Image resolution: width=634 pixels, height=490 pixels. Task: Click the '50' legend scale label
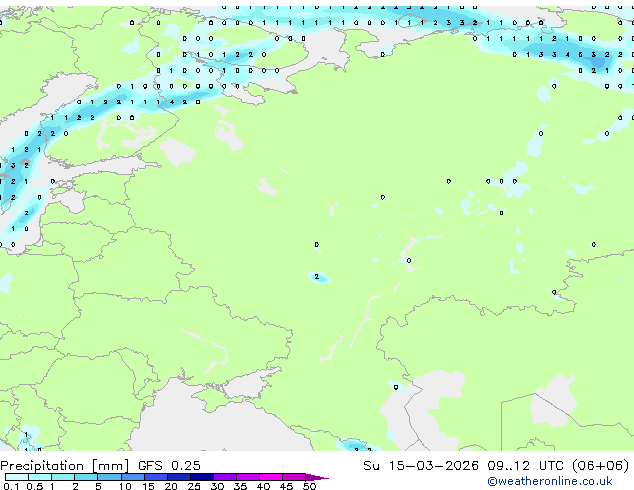pyautogui.click(x=309, y=486)
